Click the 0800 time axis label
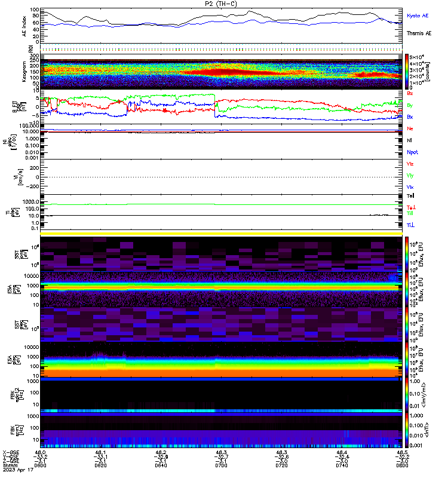This screenshot has height=478, width=448. click(x=402, y=465)
